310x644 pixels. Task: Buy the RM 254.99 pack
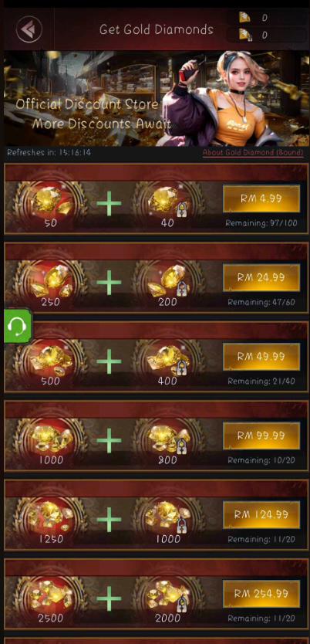pyautogui.click(x=261, y=594)
